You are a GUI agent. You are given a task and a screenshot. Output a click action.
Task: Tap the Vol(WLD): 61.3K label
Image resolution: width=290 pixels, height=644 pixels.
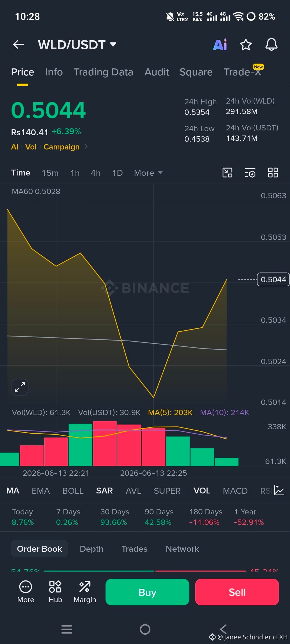pos(41,412)
